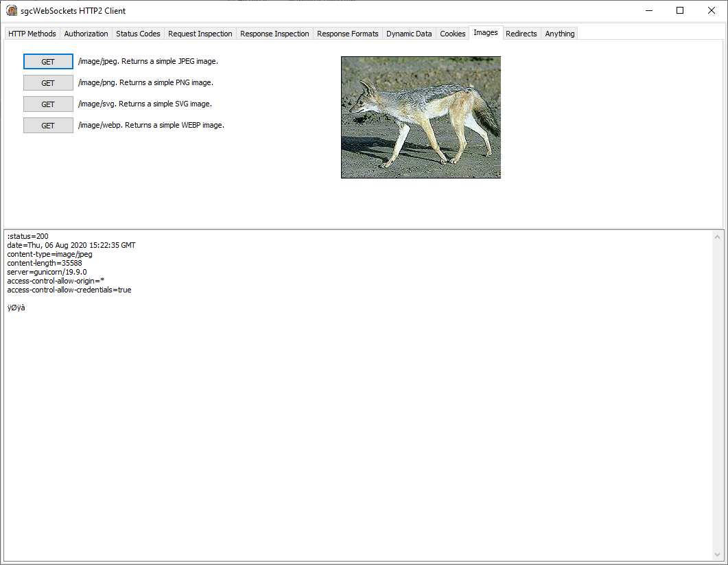728x565 pixels.
Task: Click the 'server=gunicorn/19.9.0' line
Action: [47, 272]
